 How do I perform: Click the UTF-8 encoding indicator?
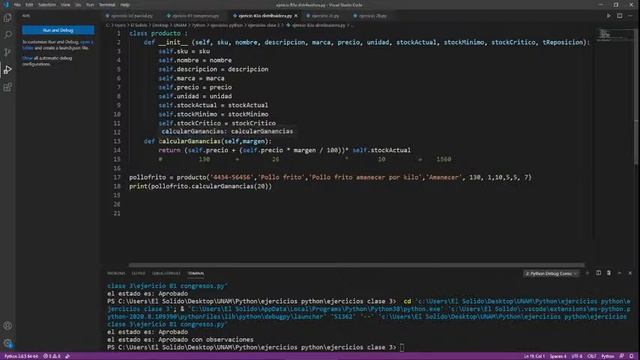(577, 356)
